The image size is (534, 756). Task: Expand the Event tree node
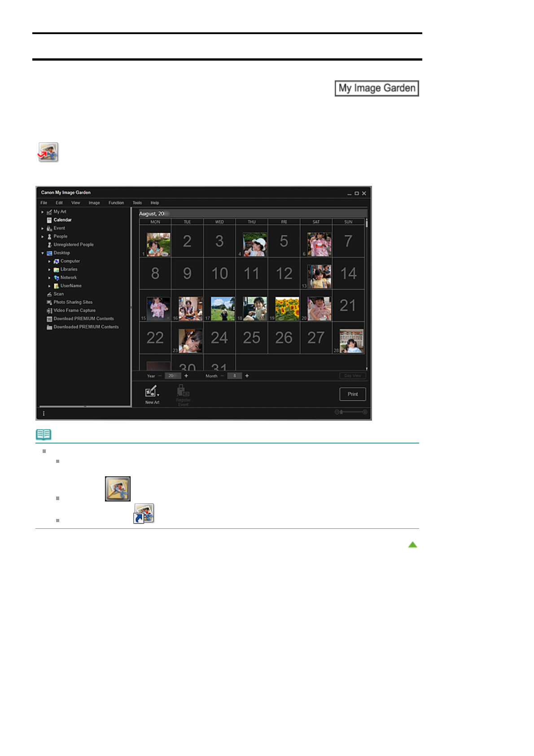[x=43, y=229]
